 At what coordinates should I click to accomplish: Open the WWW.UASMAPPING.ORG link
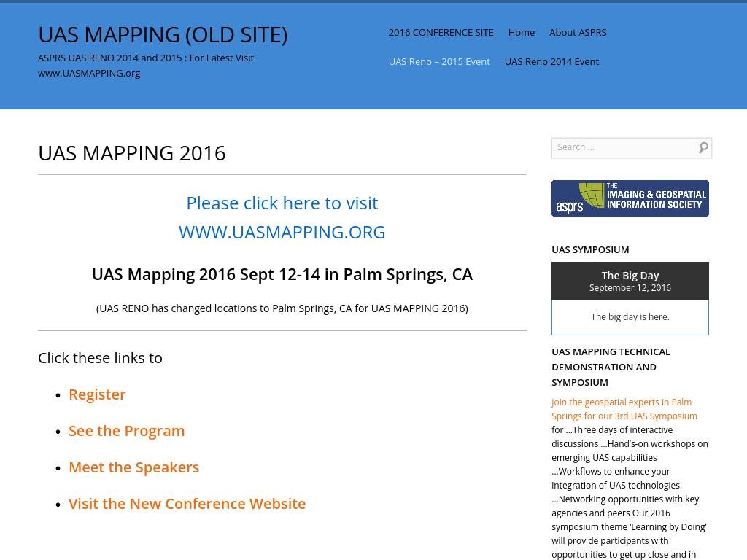tap(282, 233)
